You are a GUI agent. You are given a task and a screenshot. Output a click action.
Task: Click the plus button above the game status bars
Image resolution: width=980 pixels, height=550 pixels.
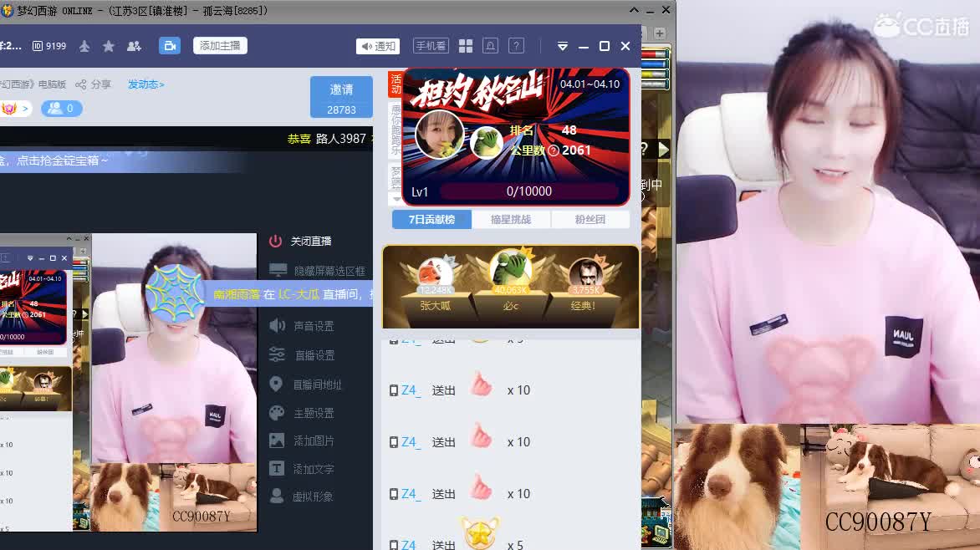pos(660,33)
